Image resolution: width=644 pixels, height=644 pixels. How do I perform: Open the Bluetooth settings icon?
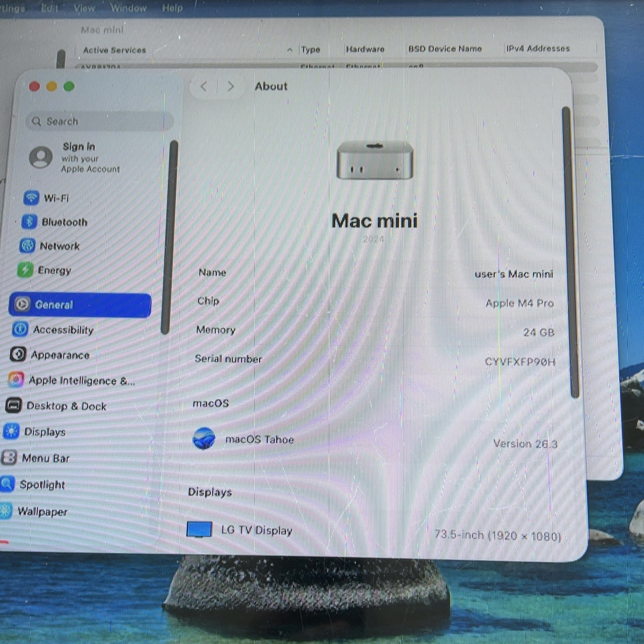click(x=29, y=222)
